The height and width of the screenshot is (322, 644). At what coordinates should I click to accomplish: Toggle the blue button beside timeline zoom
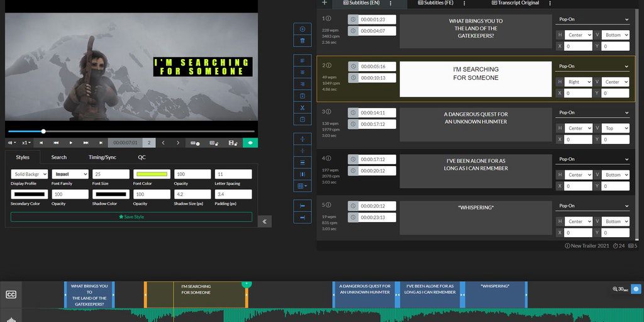pyautogui.click(x=636, y=289)
